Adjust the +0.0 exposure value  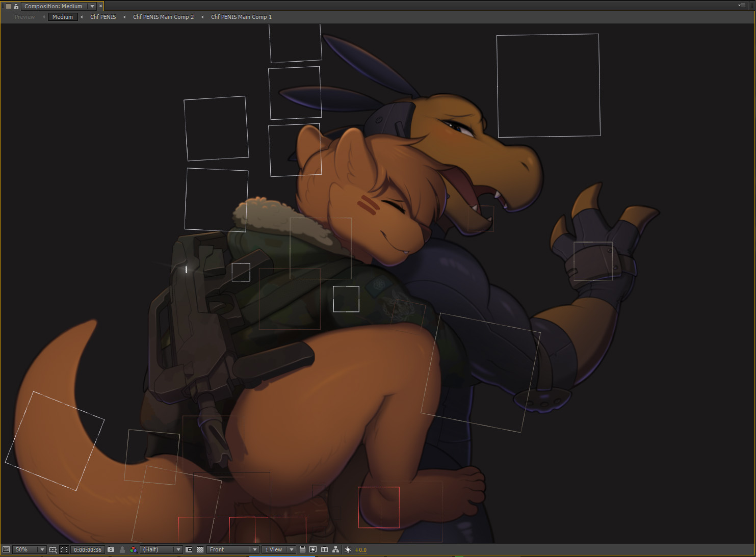(361, 549)
